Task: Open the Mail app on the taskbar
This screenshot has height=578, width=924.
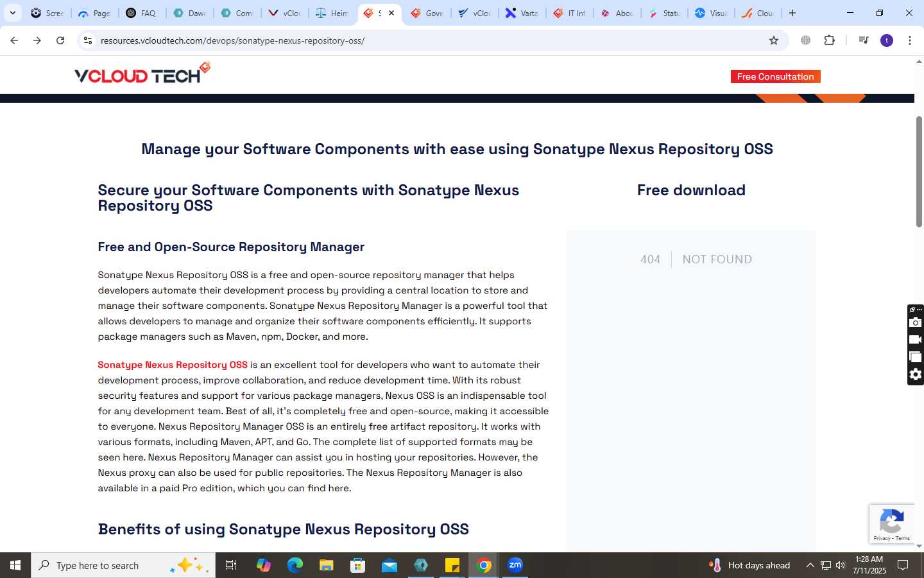Action: (389, 565)
